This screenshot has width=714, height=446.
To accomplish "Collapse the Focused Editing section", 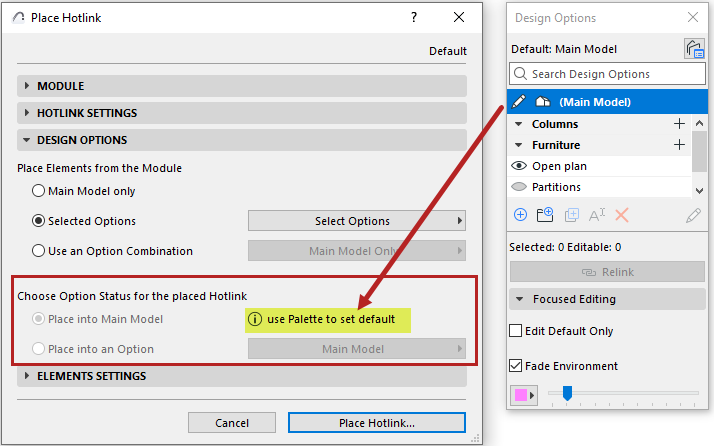I will pos(519,299).
